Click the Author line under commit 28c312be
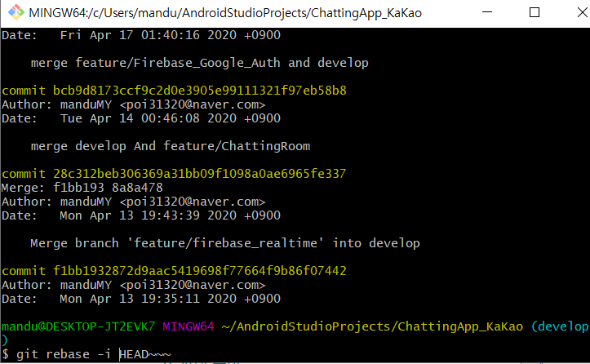The image size is (590, 364). (x=133, y=202)
